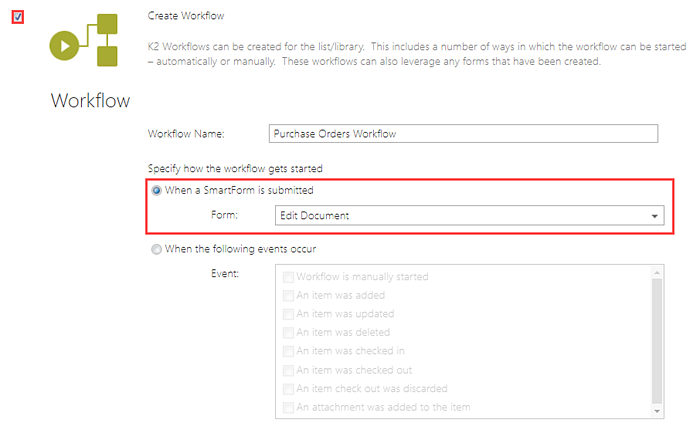
Task: Check 'An item was checked in' event
Action: [x=289, y=351]
